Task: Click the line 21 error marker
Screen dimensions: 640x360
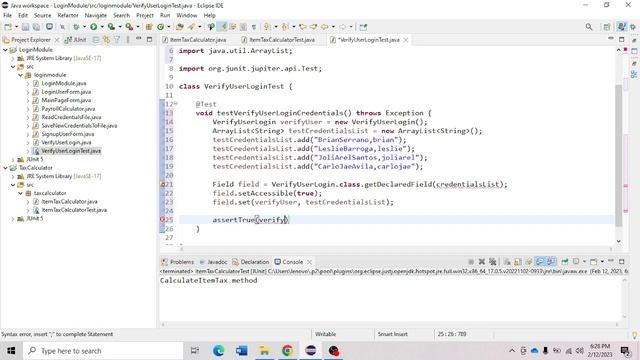Action: (162, 184)
